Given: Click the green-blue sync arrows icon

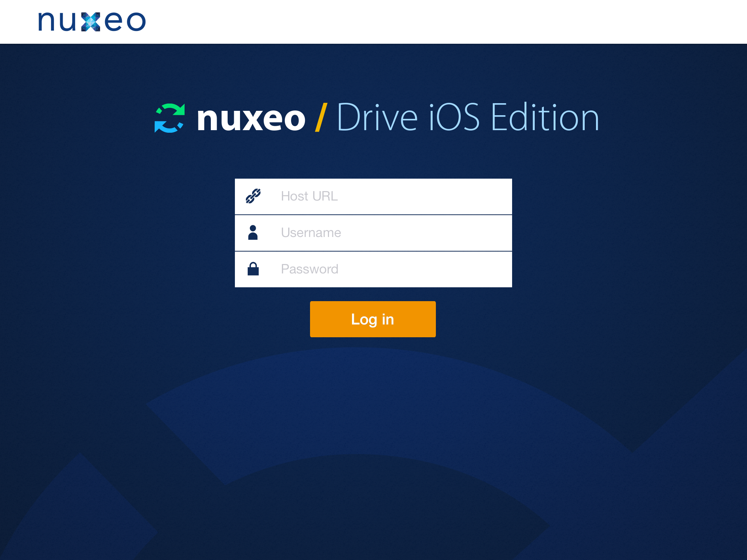Looking at the screenshot, I should (x=170, y=118).
